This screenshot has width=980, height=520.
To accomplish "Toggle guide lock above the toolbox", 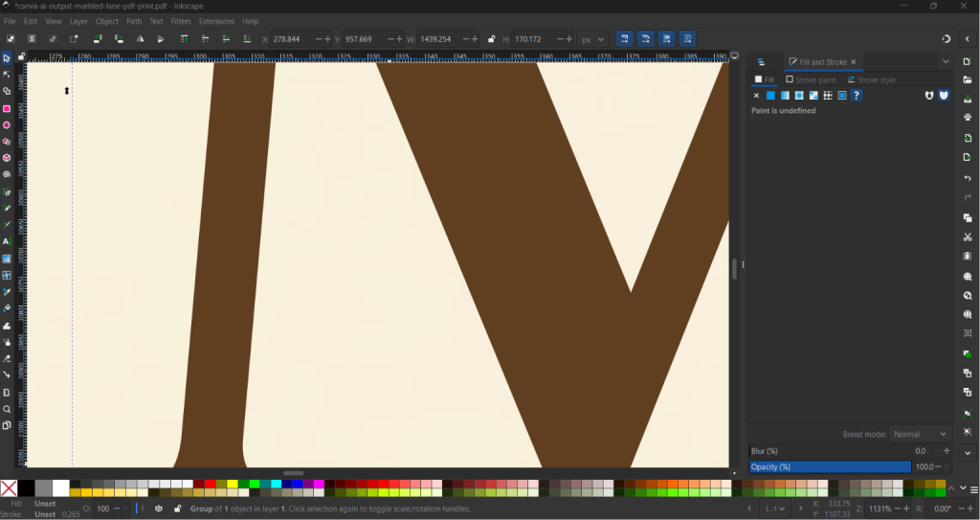I will pyautogui.click(x=21, y=57).
